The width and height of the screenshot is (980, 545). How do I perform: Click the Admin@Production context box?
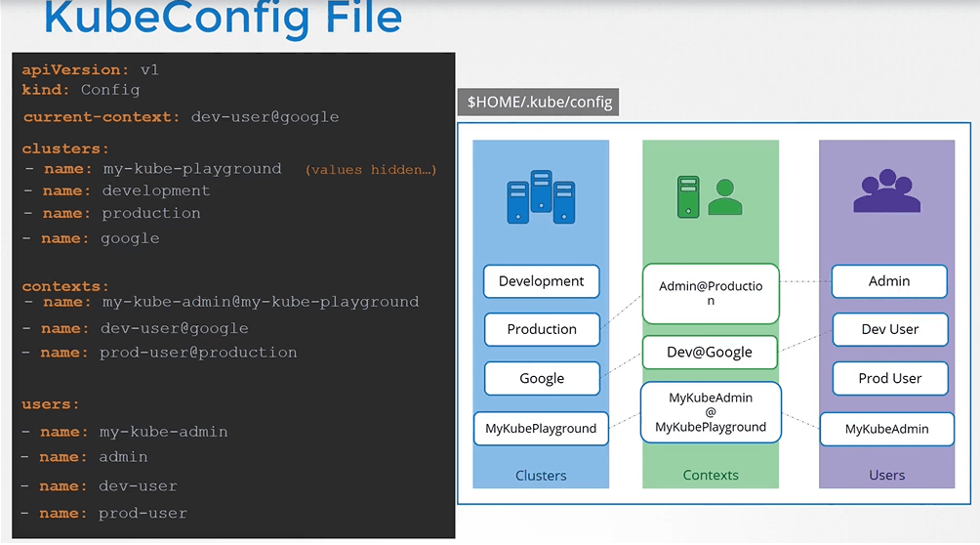pyautogui.click(x=711, y=293)
